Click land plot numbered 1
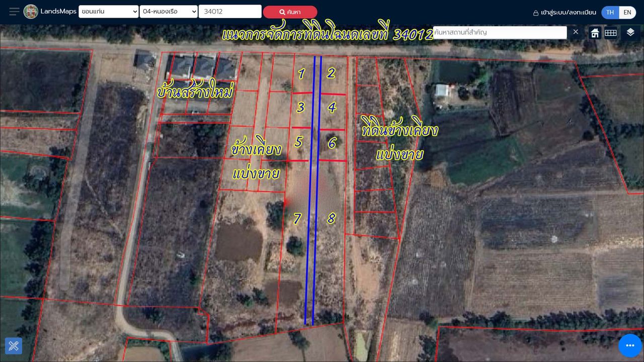Viewport: 644px width, 362px height. pyautogui.click(x=301, y=74)
